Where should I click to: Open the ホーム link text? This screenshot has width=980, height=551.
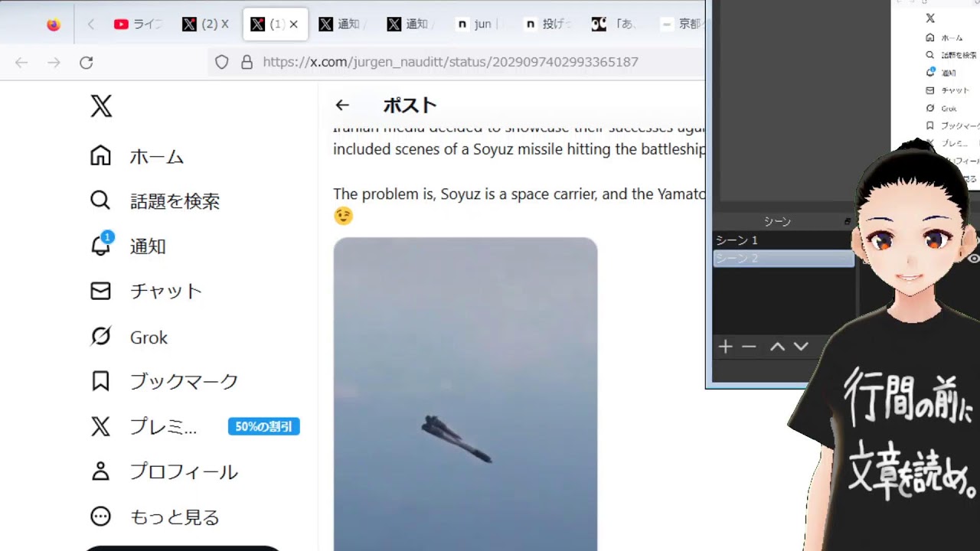(157, 157)
